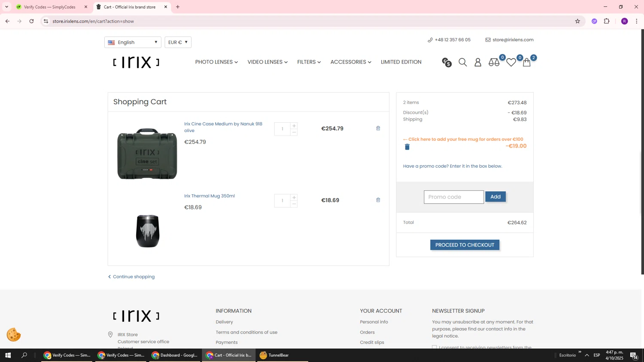644x362 pixels.
Task: Click Proceed to Checkout
Action: tap(465, 245)
